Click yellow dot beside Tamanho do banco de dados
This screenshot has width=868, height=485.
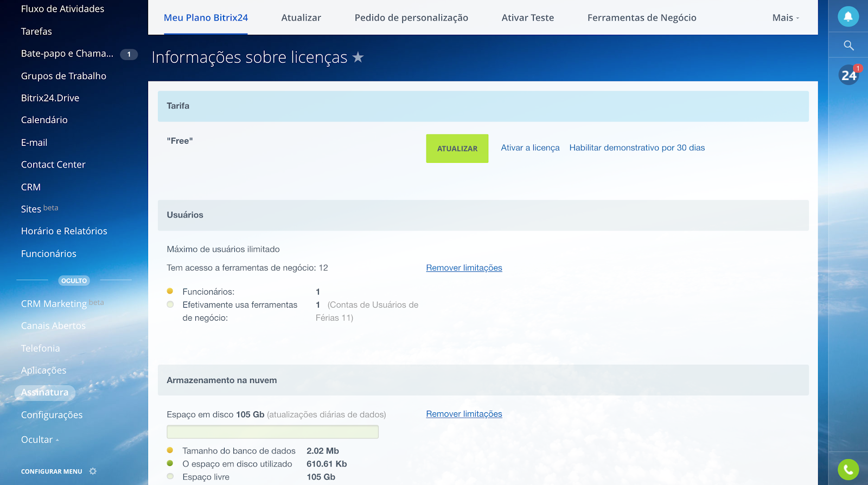pos(170,450)
